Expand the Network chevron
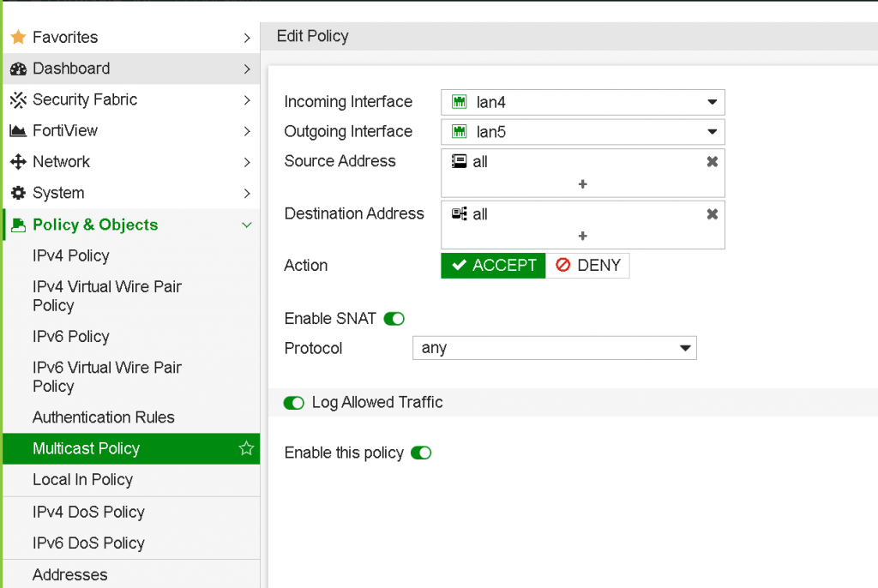Screen dimensions: 878x588 (247, 162)
